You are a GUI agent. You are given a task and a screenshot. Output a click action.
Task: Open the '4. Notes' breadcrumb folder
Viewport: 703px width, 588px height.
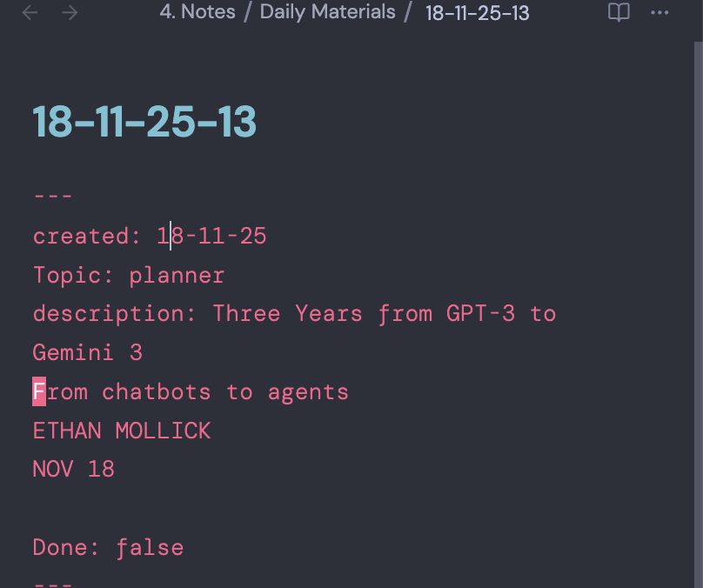pos(198,13)
